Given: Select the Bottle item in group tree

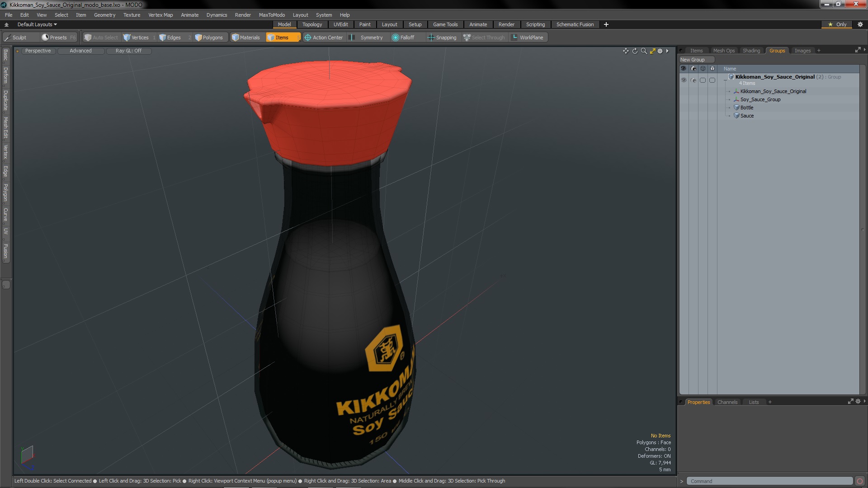Looking at the screenshot, I should pyautogui.click(x=747, y=108).
